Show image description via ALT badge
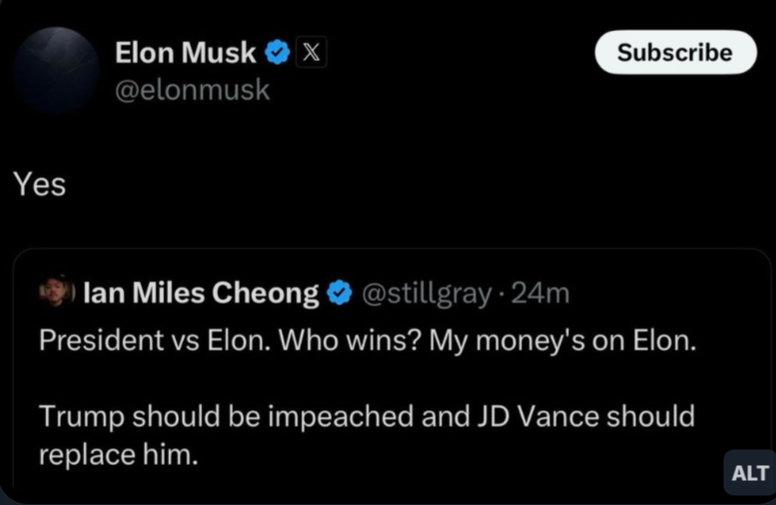The image size is (776, 505). click(x=749, y=473)
